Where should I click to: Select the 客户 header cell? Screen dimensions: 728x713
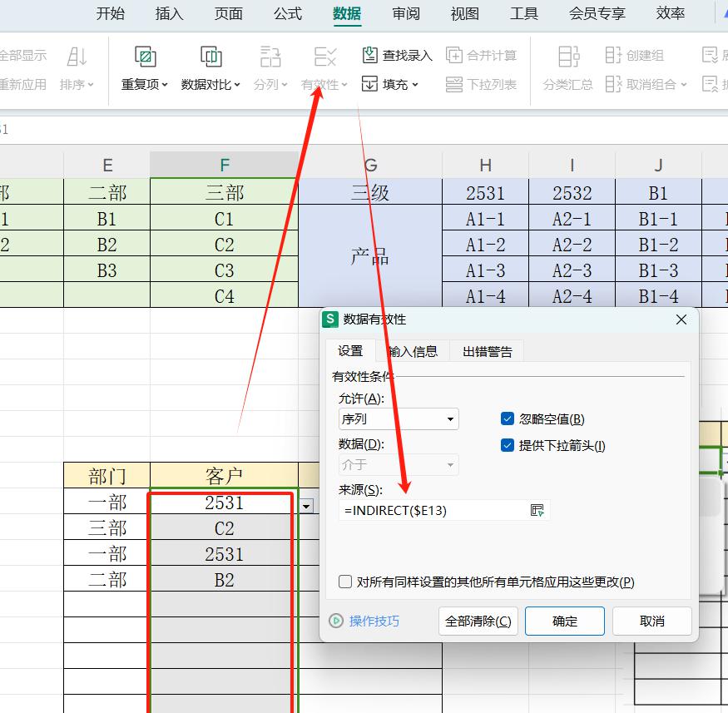click(x=225, y=475)
